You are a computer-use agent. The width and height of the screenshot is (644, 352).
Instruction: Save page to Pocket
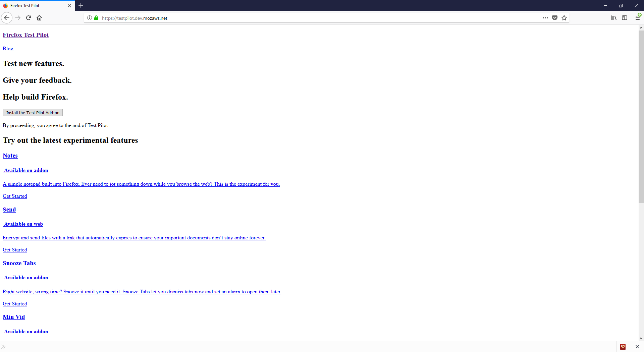click(555, 18)
